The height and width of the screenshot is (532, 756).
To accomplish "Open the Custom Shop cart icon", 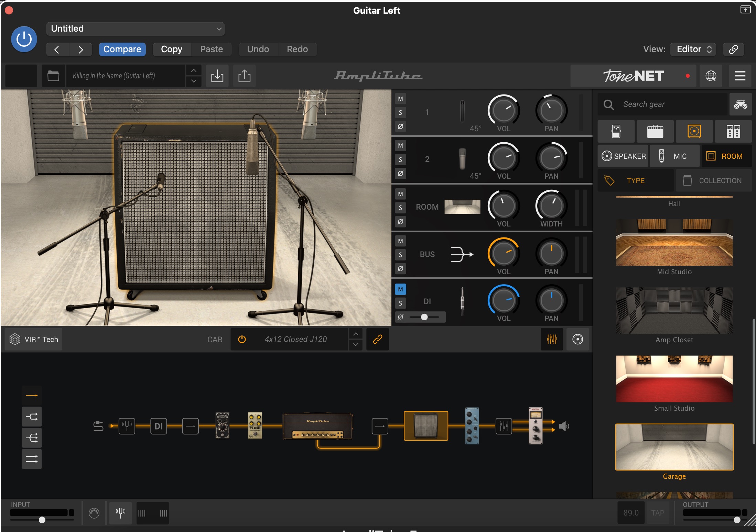I will (x=741, y=104).
